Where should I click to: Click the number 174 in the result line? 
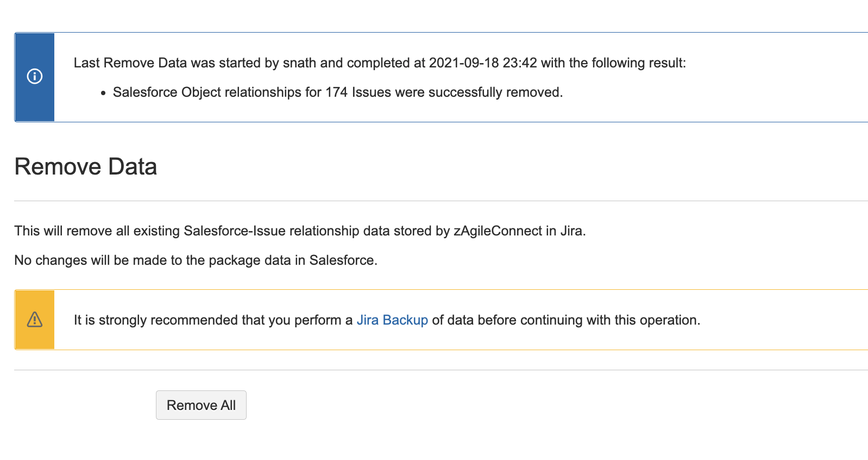[336, 92]
